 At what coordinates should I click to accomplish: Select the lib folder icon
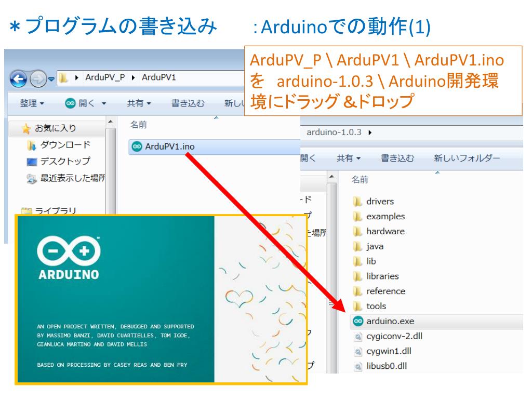(357, 261)
